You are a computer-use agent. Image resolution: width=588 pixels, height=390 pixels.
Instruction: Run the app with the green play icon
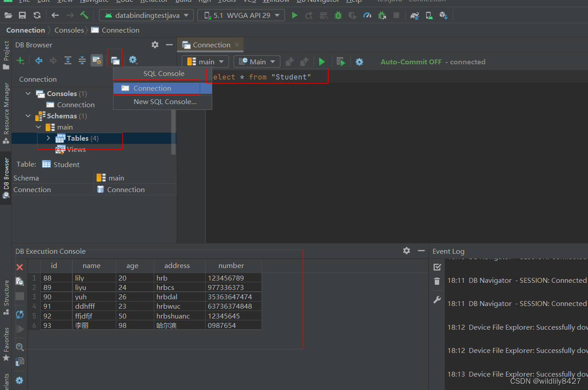294,16
